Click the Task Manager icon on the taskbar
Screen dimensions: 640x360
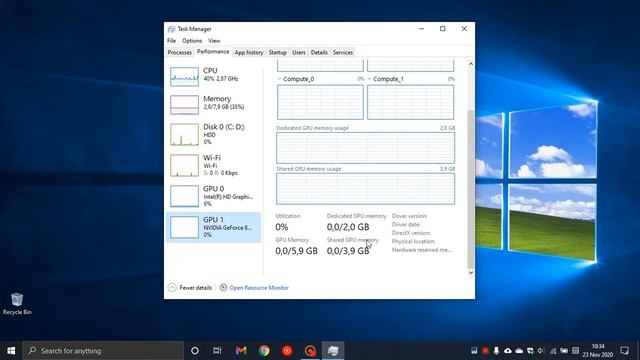point(333,351)
